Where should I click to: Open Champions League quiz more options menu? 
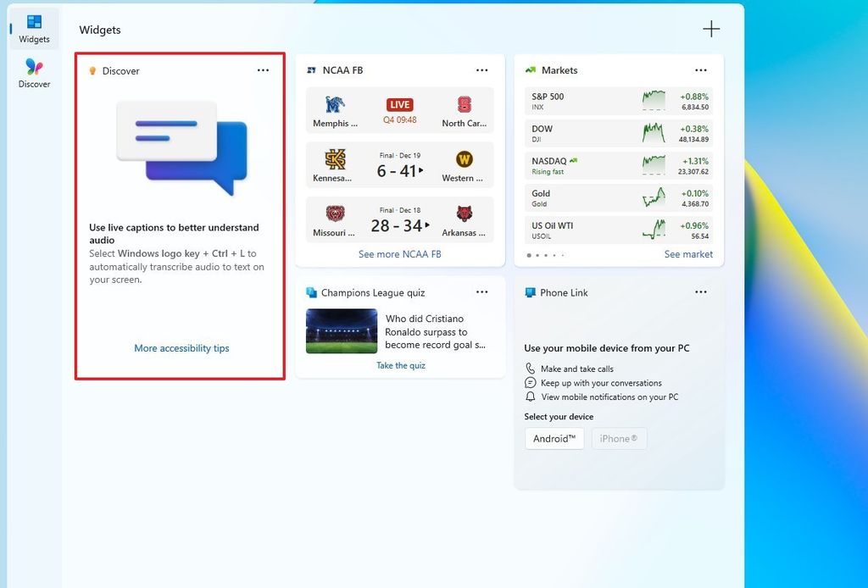pos(482,292)
